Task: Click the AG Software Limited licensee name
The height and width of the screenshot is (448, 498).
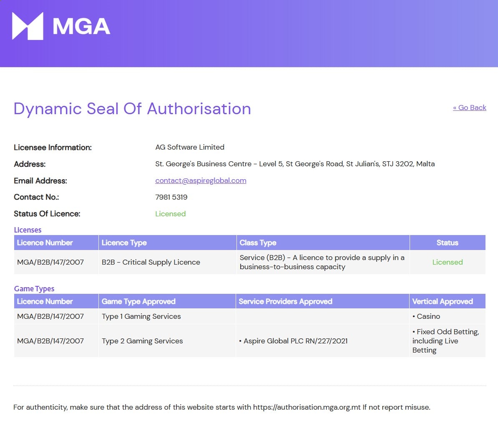Action: point(190,147)
